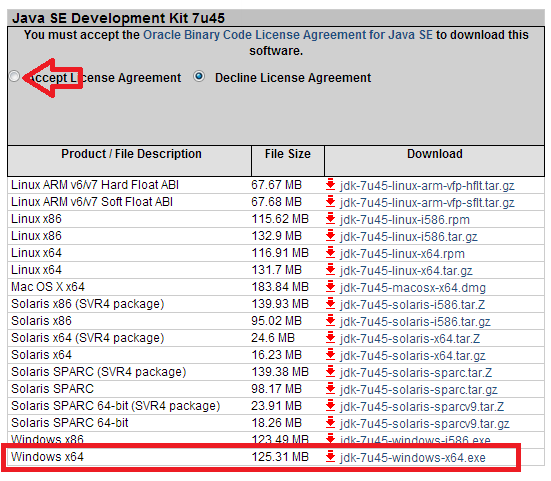Download the jdk-7u45-macosx-x64.dmg link

pos(413,287)
